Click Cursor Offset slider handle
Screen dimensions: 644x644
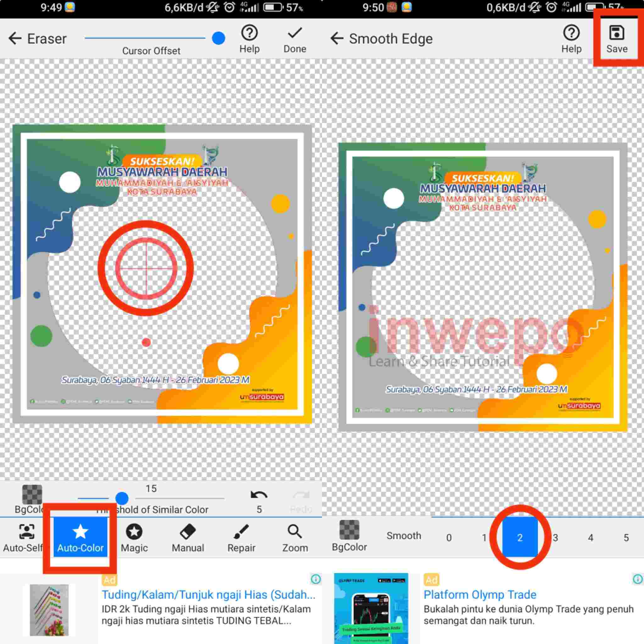(218, 38)
